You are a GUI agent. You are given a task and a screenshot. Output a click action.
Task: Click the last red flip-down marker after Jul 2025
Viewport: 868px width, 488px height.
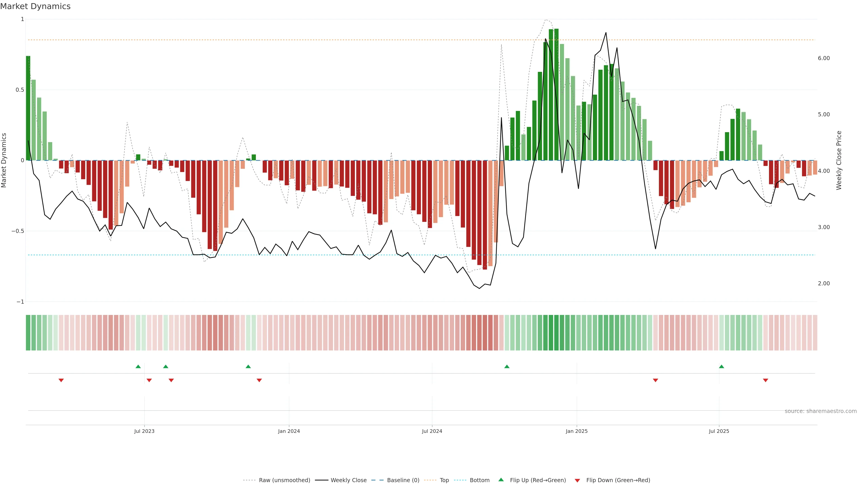point(766,380)
